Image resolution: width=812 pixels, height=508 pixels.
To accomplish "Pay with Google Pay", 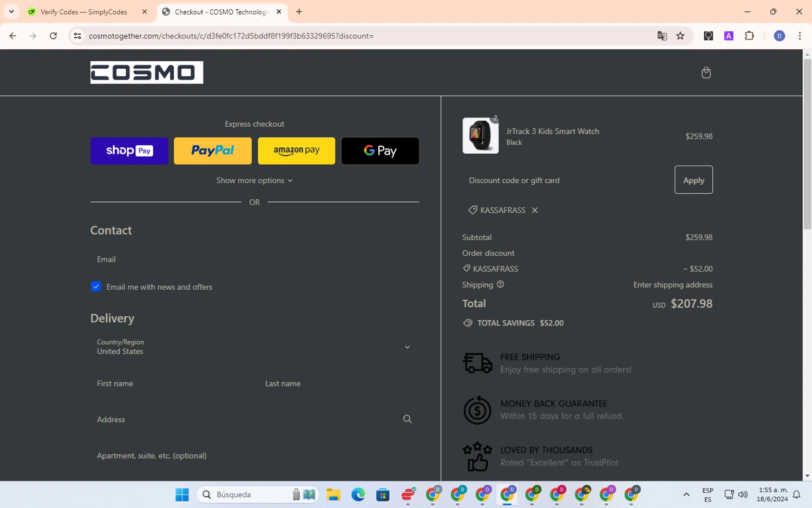I will point(380,151).
